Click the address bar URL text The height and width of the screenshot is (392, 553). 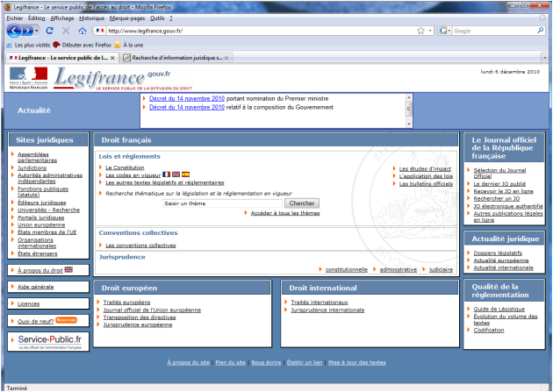[x=146, y=31]
